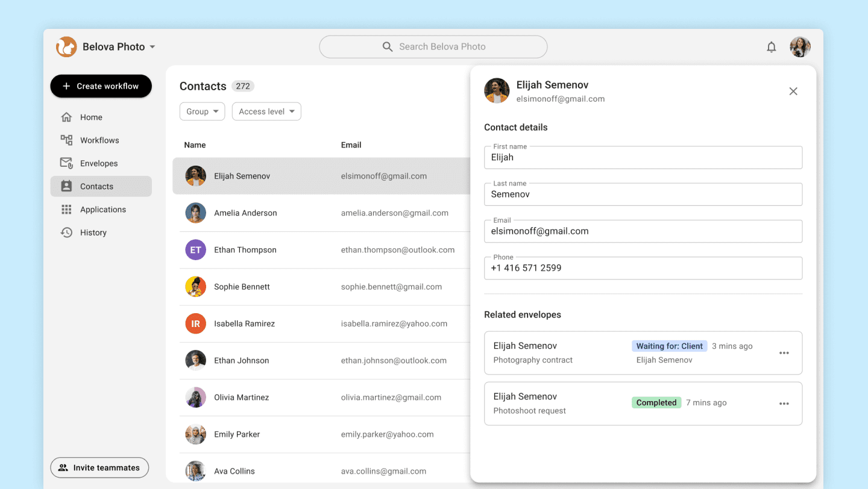Click the Applications grid icon

(x=66, y=210)
